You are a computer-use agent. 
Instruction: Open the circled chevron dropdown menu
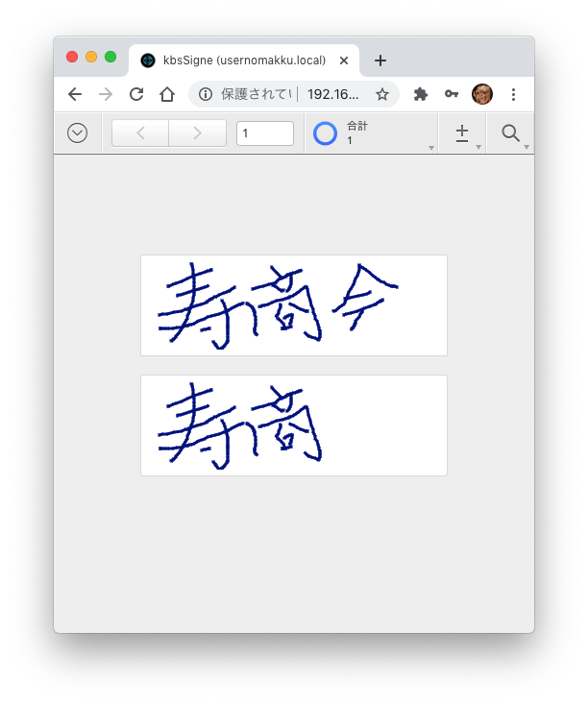(77, 134)
